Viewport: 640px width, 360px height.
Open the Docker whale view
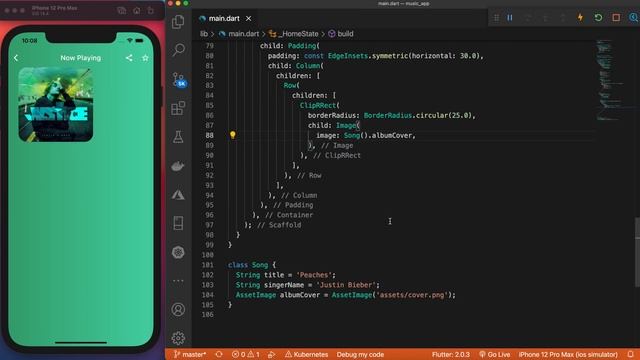(178, 166)
